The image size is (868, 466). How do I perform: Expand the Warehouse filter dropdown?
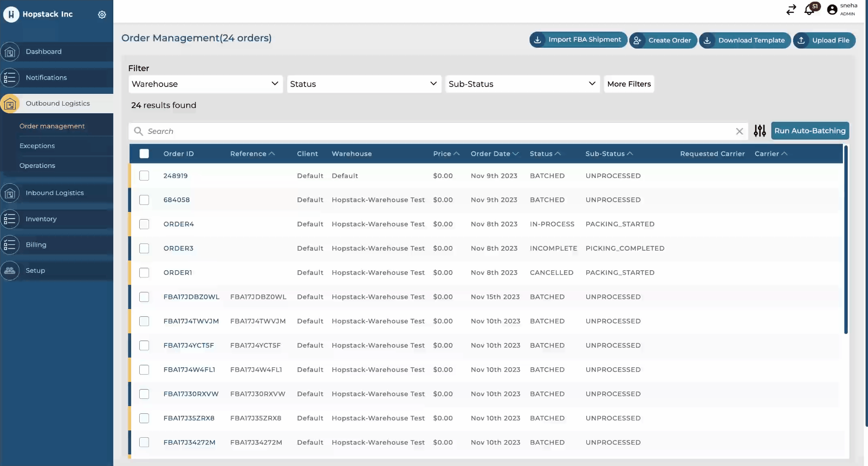coord(205,84)
